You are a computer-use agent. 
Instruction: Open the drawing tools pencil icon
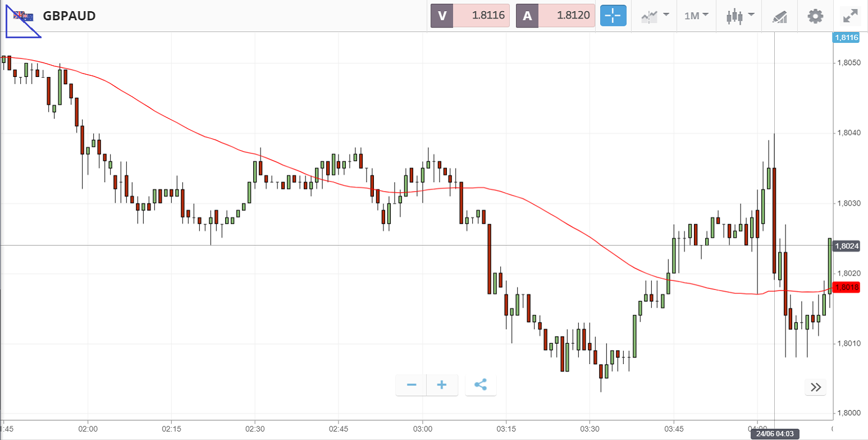coord(780,16)
